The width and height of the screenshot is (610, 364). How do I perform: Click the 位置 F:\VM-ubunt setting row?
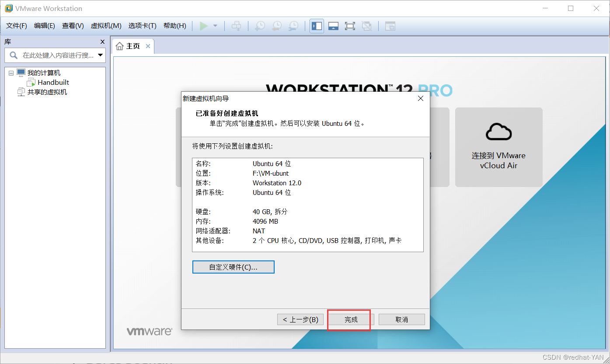(x=308, y=173)
